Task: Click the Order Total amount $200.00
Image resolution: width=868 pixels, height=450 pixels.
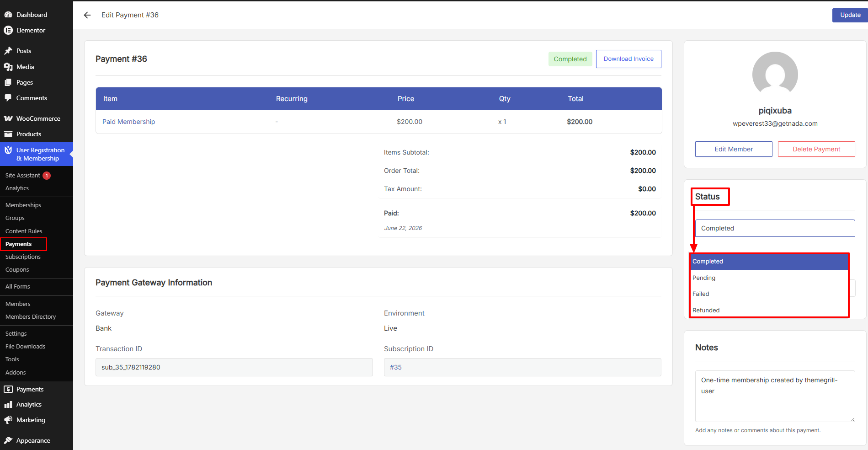Action: point(643,171)
